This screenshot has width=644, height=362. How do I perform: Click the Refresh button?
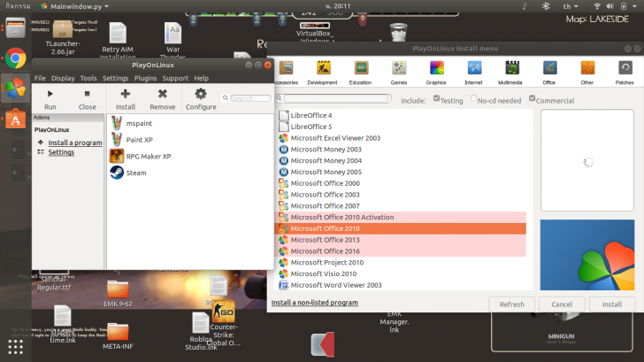pos(511,304)
